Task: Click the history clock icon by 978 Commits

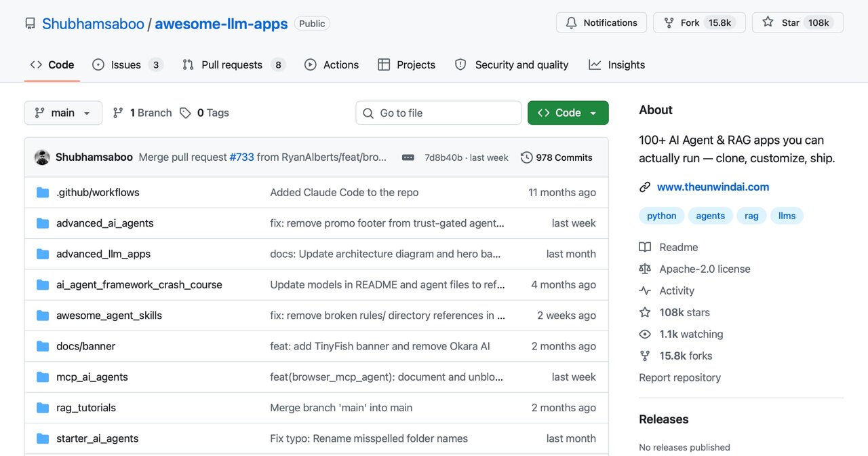Action: point(526,157)
